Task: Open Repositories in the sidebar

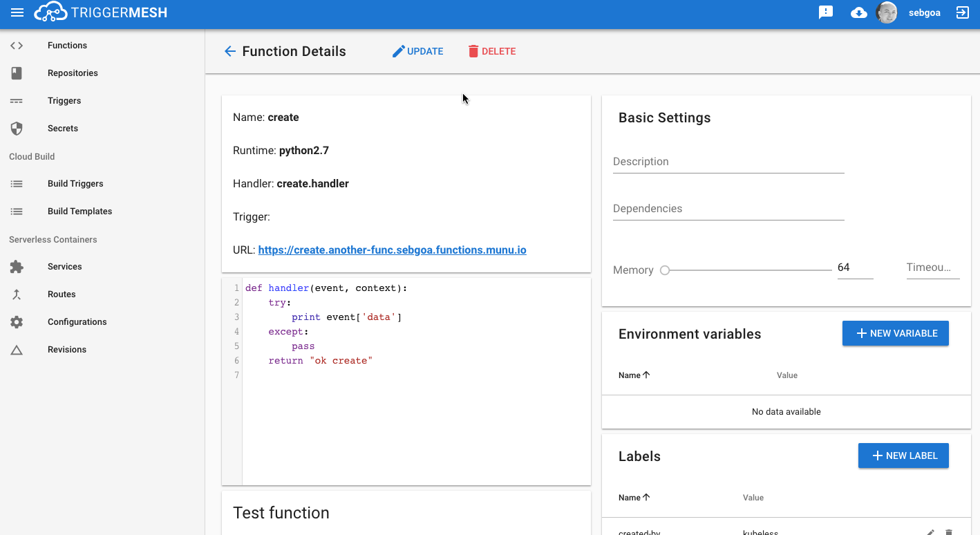Action: (x=73, y=73)
